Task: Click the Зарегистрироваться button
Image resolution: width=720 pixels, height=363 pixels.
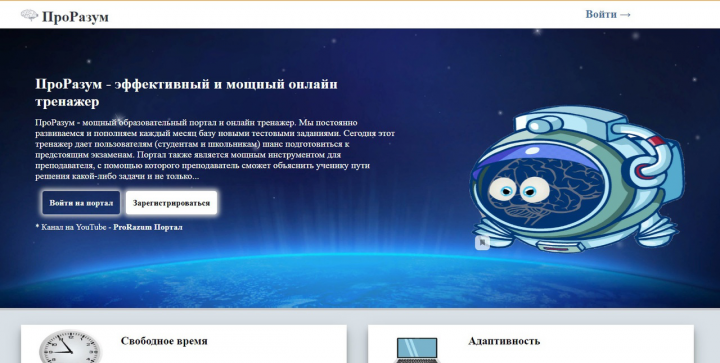Action: pos(171,203)
